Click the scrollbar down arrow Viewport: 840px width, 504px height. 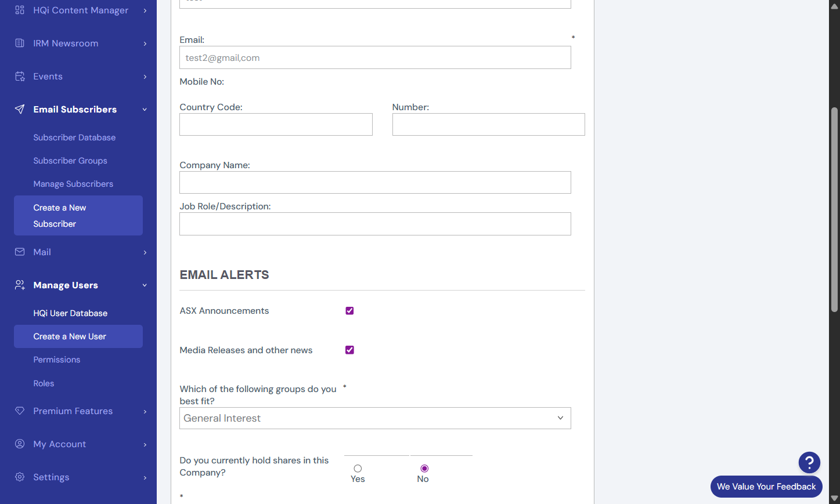pos(834,498)
